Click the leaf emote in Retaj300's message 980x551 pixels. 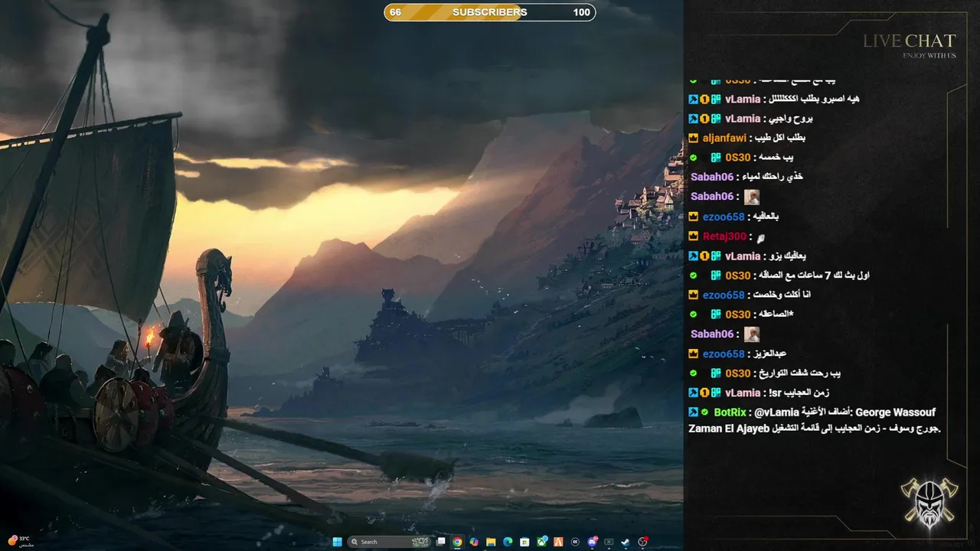(760, 237)
